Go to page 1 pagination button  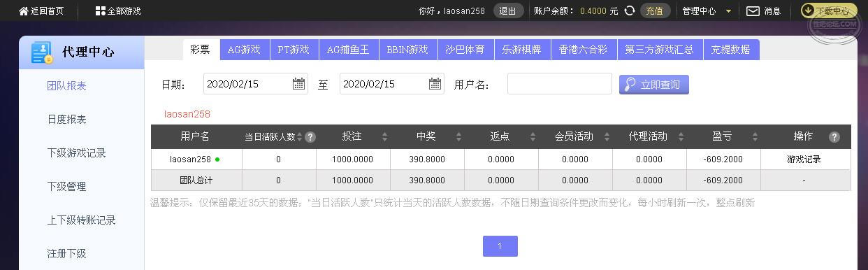pos(500,246)
